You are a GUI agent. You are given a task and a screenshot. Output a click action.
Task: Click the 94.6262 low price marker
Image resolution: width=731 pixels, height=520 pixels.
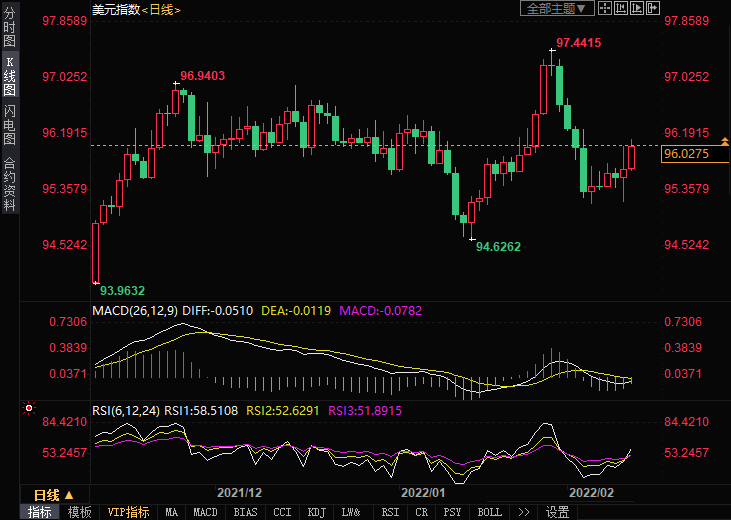click(497, 246)
